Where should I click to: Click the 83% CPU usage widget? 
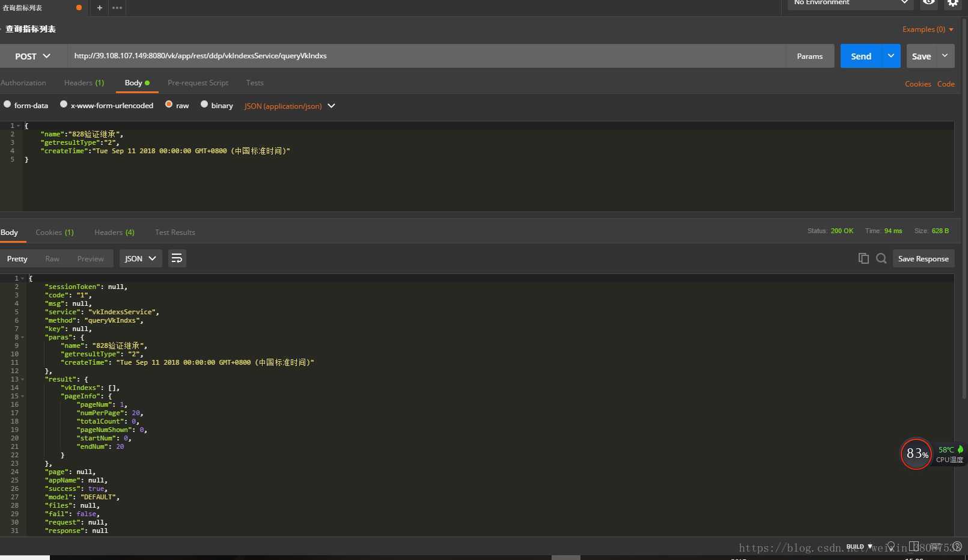tap(916, 454)
